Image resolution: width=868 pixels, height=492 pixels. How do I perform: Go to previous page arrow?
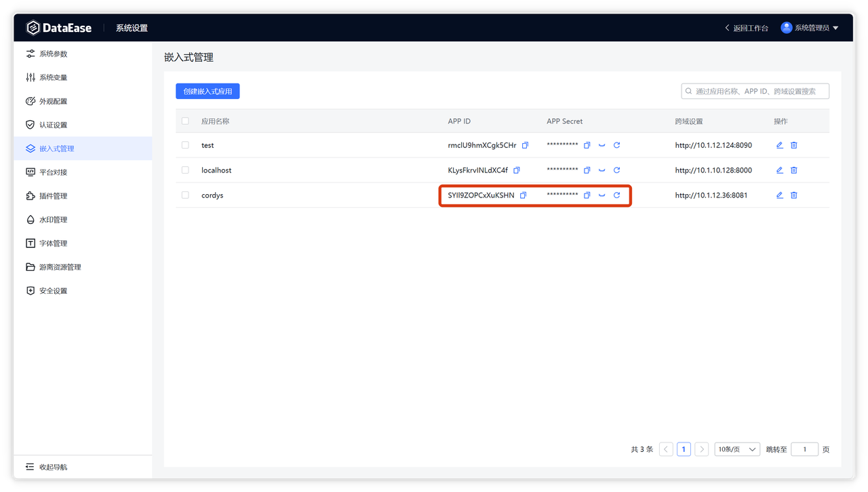666,449
